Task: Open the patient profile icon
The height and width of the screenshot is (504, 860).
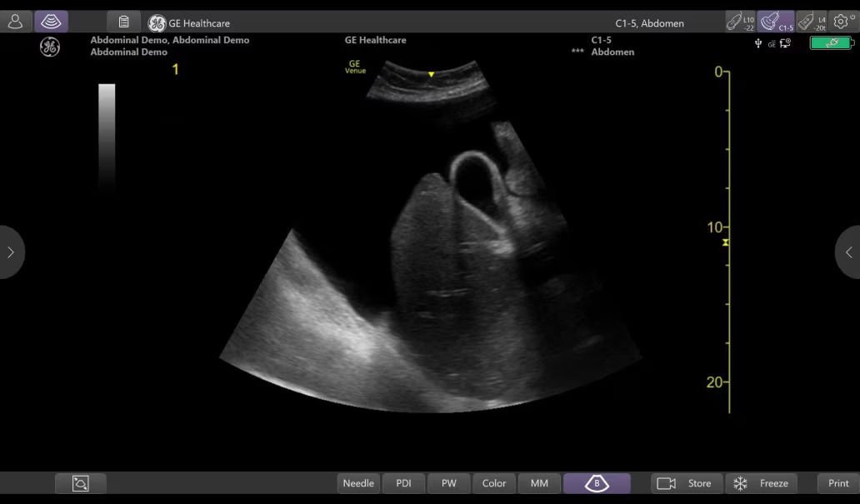Action: (16, 22)
